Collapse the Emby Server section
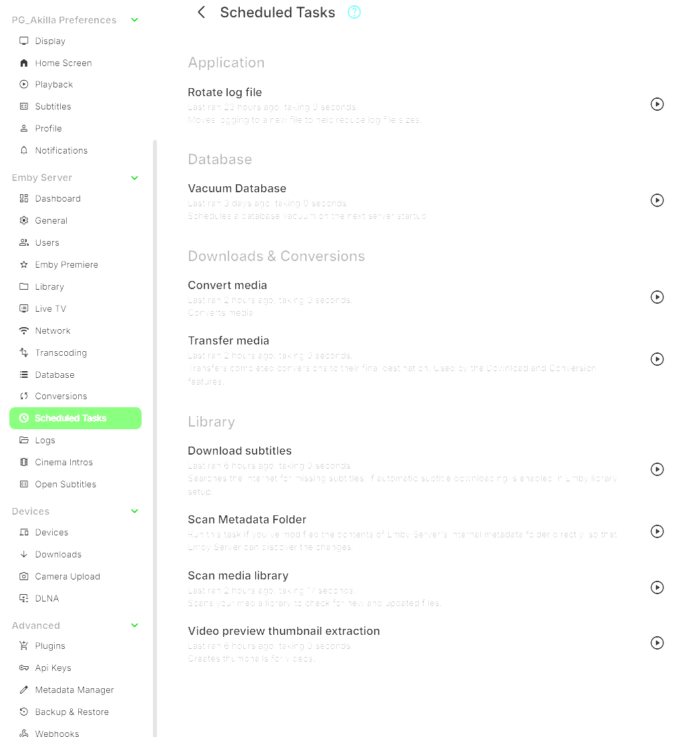The image size is (700, 737). point(134,178)
